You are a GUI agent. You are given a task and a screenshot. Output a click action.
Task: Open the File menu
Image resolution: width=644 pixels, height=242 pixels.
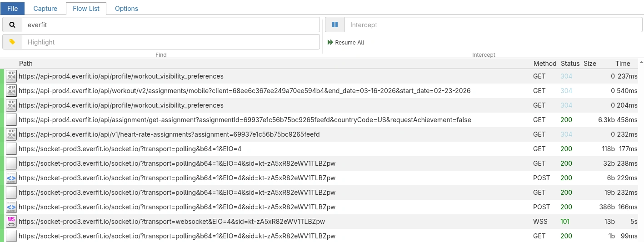click(13, 9)
